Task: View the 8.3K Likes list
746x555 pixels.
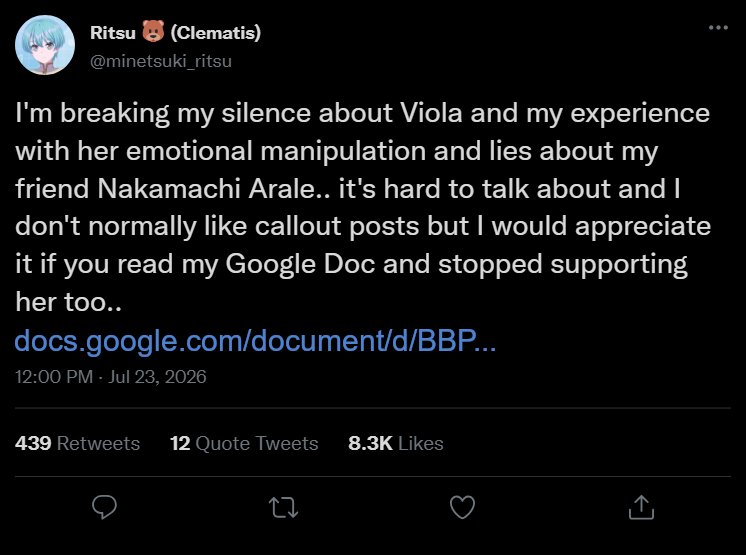Action: (x=396, y=443)
